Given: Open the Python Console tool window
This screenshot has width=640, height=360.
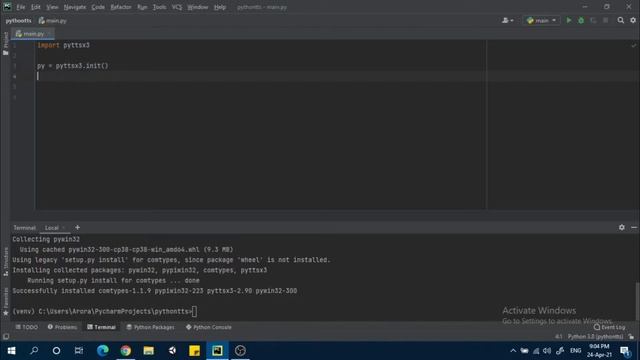Looking at the screenshot, I should [209, 327].
